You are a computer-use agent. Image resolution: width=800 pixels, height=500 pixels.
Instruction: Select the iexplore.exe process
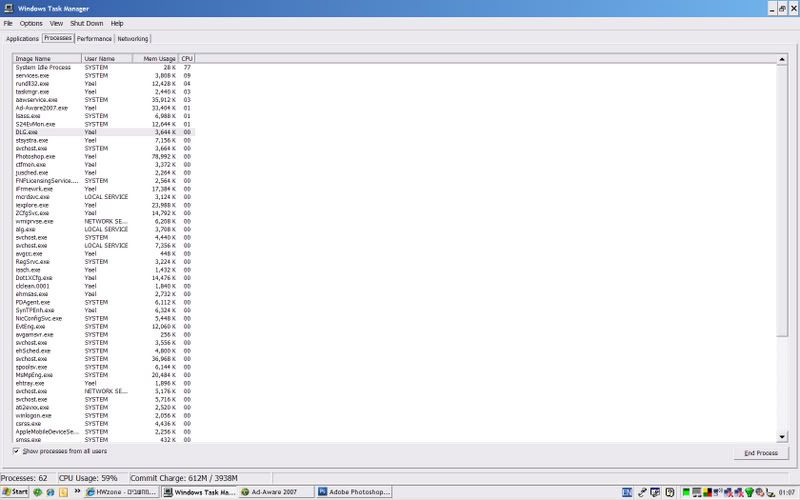coord(104,205)
